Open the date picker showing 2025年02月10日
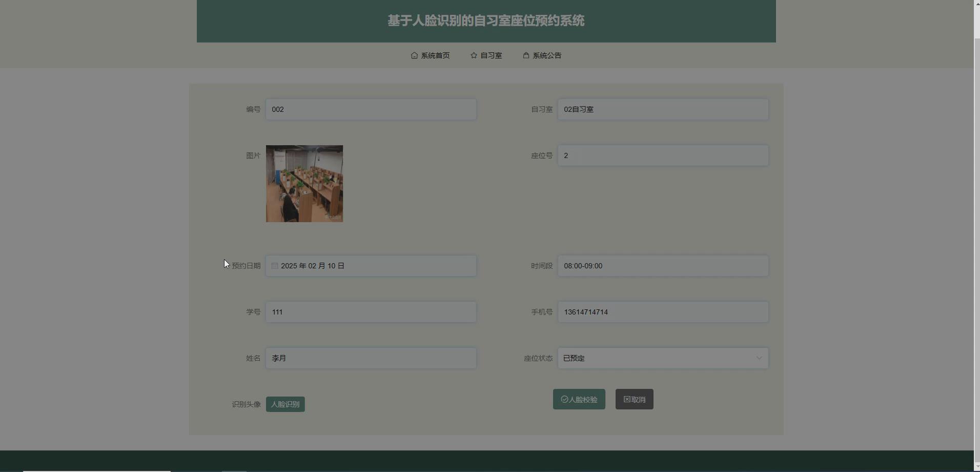The width and height of the screenshot is (980, 472). click(371, 266)
